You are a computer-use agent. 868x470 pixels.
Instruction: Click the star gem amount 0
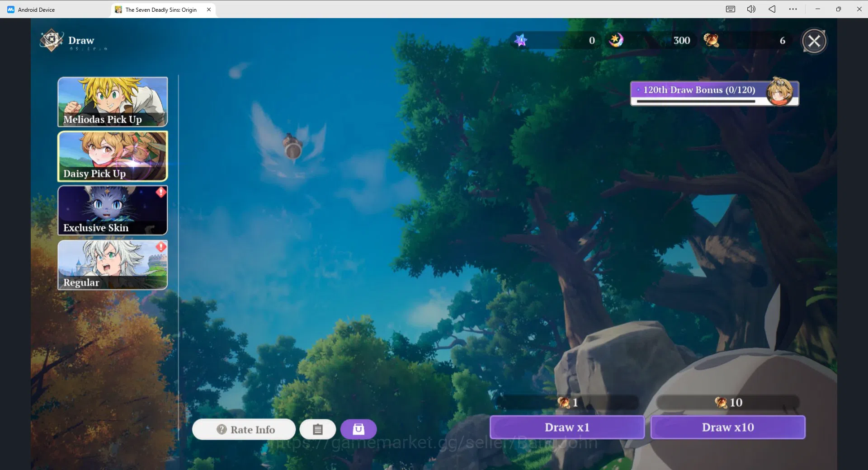[592, 41]
